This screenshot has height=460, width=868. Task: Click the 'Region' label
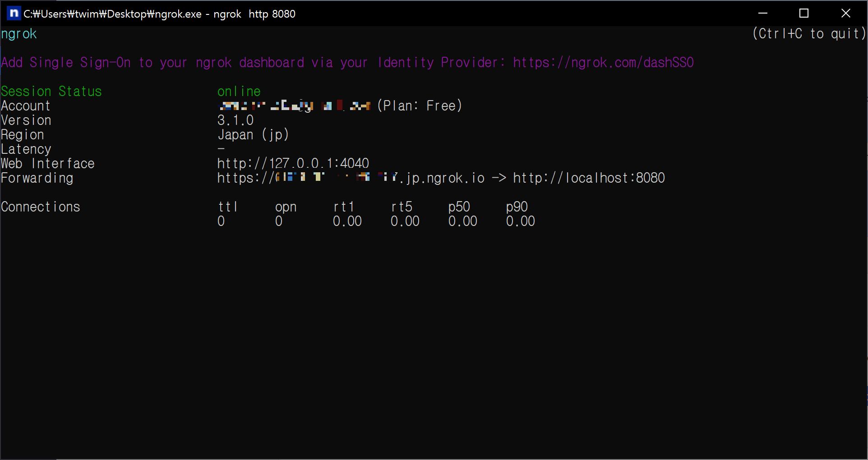pyautogui.click(x=23, y=135)
